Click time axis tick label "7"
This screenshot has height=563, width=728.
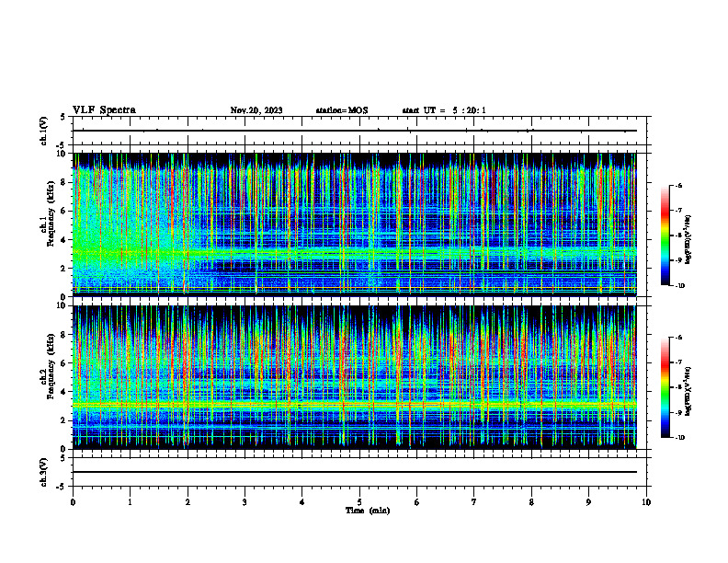tap(474, 502)
